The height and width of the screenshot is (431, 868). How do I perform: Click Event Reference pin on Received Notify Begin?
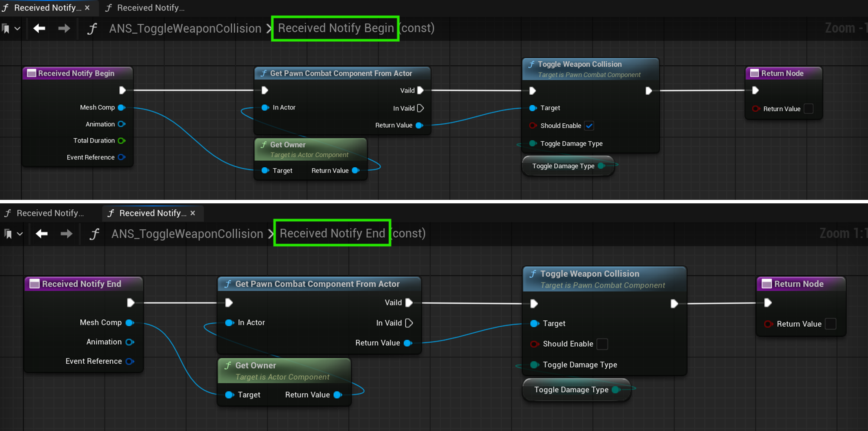coord(122,157)
